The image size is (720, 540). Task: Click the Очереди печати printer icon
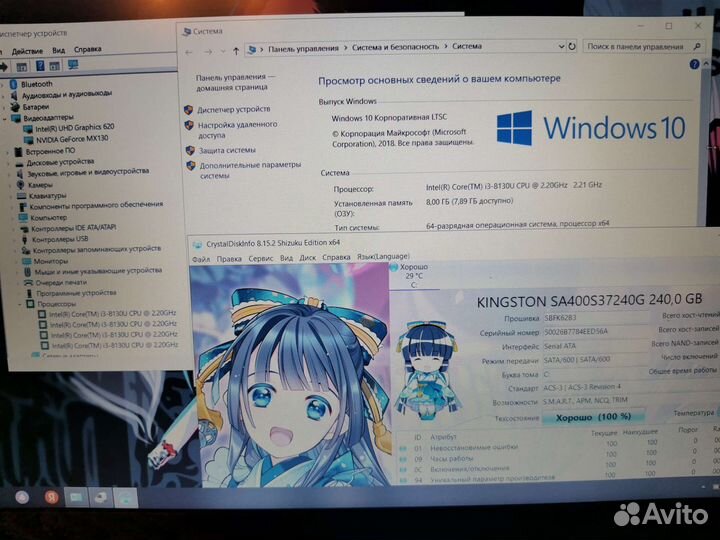pyautogui.click(x=28, y=282)
